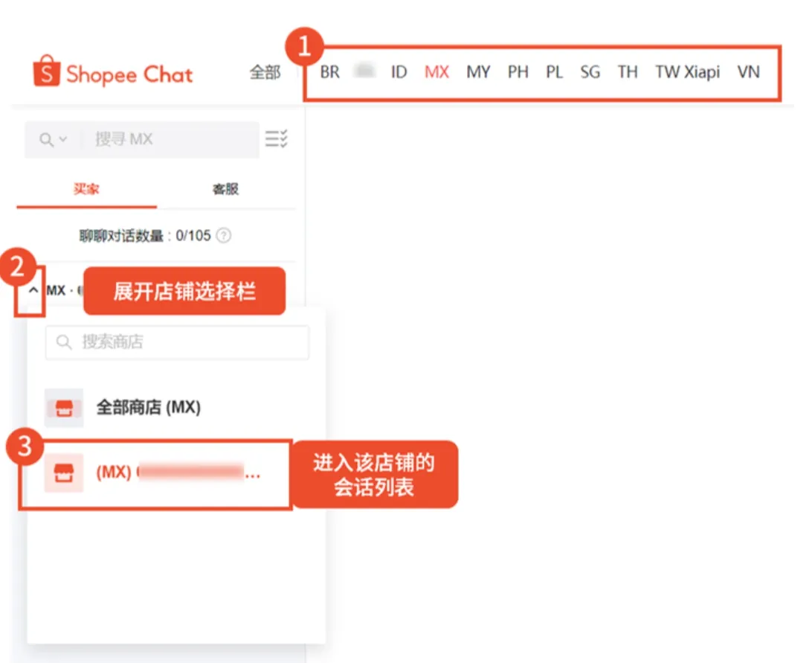Click the help question mark beside 聊聊对话数量

tap(223, 234)
